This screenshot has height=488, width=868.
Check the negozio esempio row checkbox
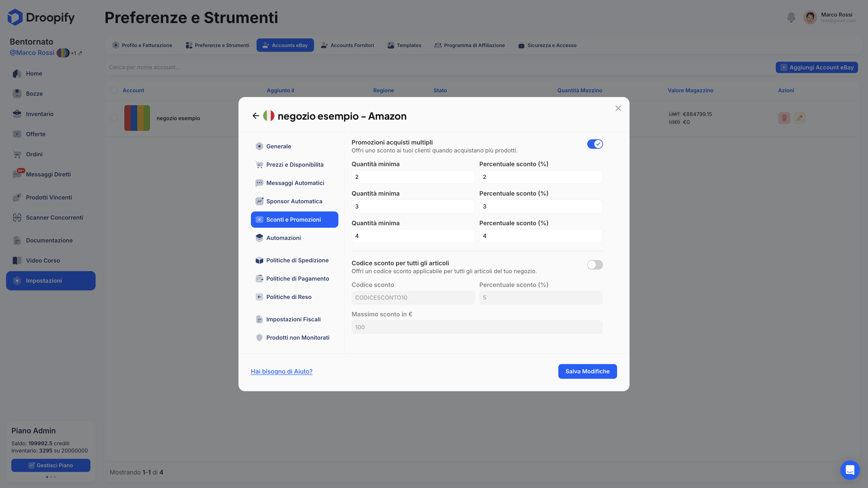point(114,118)
